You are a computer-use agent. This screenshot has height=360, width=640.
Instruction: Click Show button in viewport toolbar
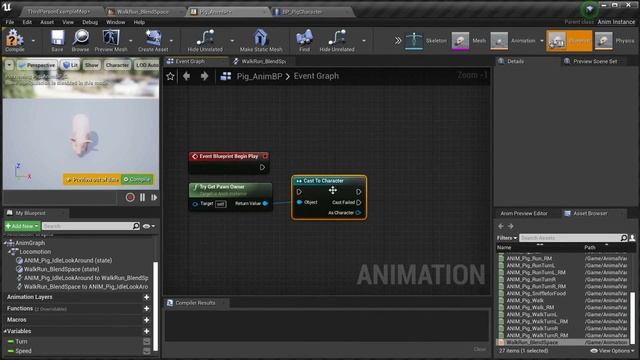pyautogui.click(x=91, y=65)
